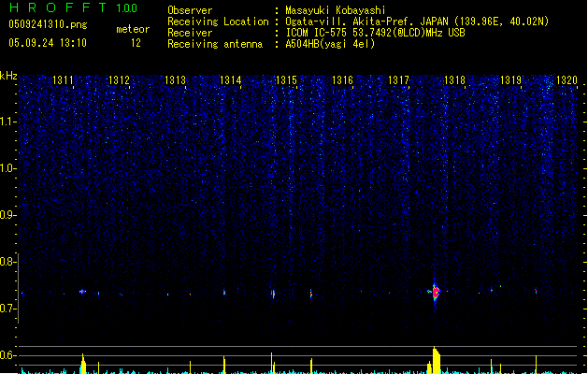Click the tallest yellow power bar before 1318
Screen dimensions: 588x374
coord(437,360)
